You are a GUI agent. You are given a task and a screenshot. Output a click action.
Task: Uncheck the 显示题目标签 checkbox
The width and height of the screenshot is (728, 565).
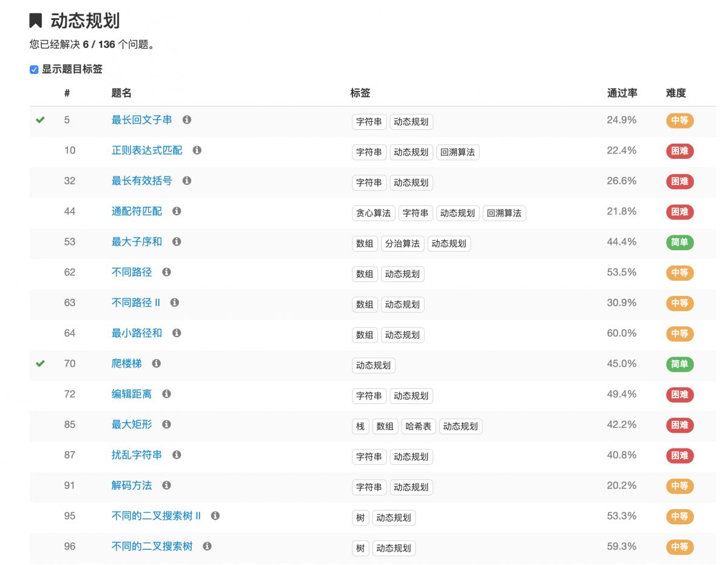pos(34,70)
